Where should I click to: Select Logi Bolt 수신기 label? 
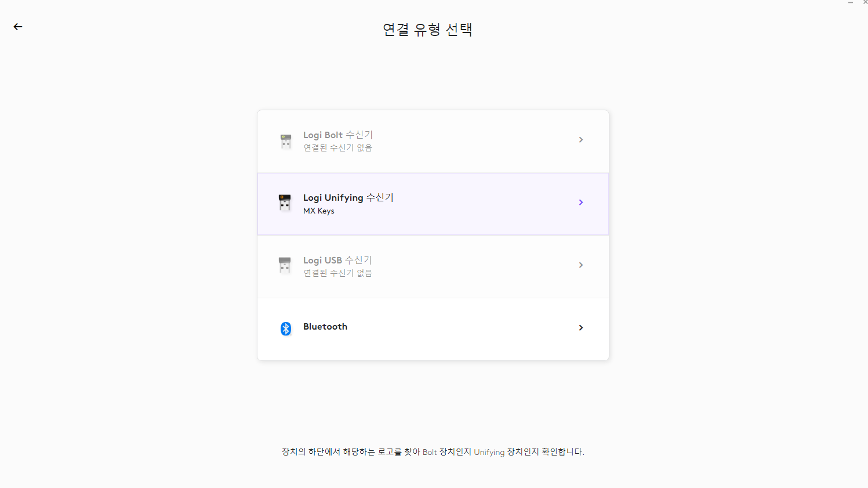click(338, 135)
